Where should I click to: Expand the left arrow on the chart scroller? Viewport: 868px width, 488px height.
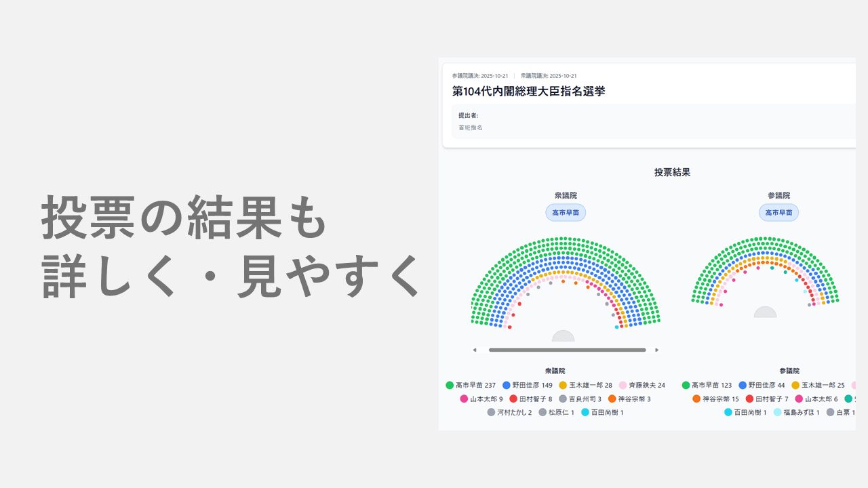pos(475,350)
